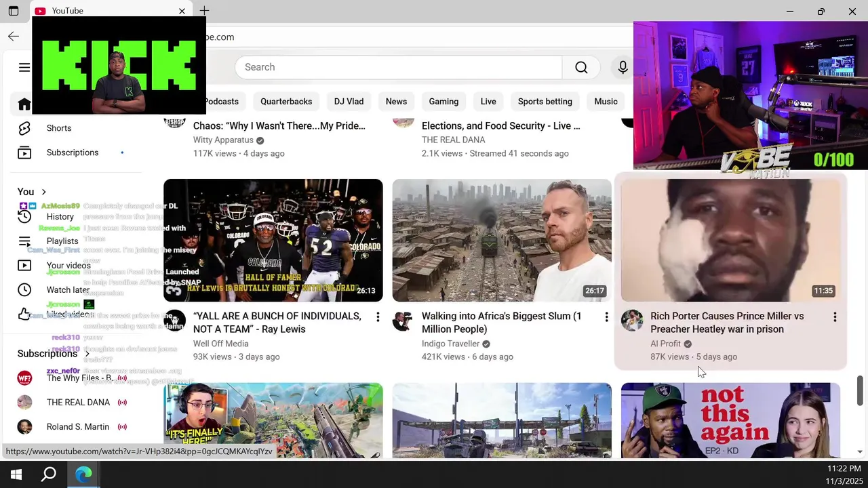Open the Well Off Media channel name
The image size is (868, 488).
221,344
